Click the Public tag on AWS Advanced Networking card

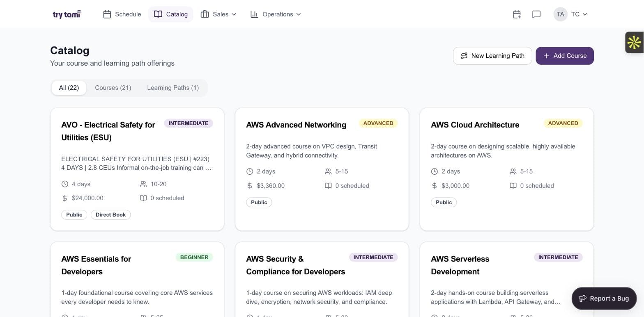coord(259,203)
